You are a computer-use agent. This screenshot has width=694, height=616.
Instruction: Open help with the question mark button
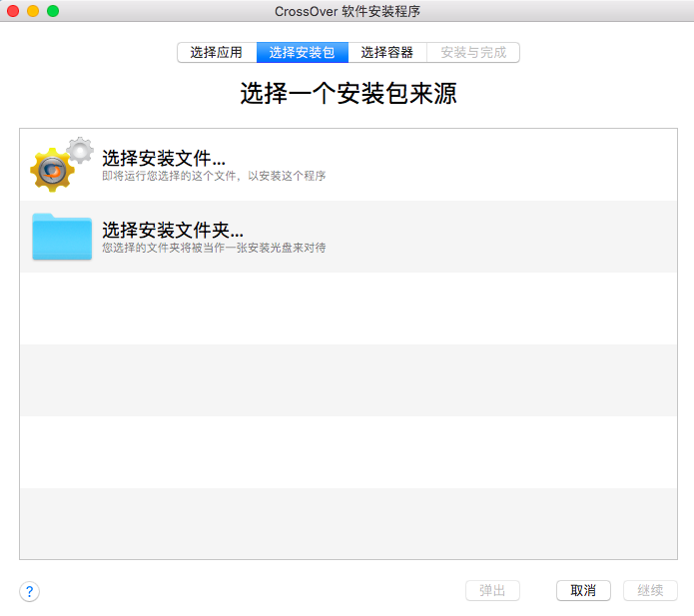(x=30, y=591)
